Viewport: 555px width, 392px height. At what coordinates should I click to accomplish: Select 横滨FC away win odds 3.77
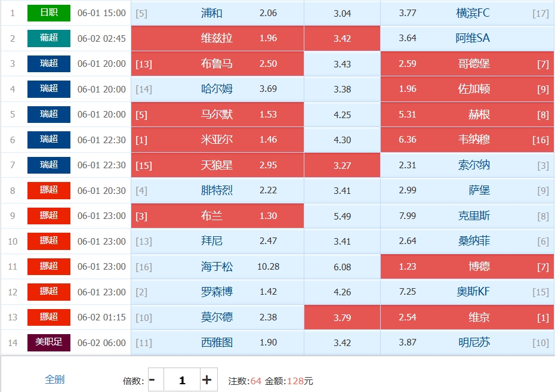[467, 13]
